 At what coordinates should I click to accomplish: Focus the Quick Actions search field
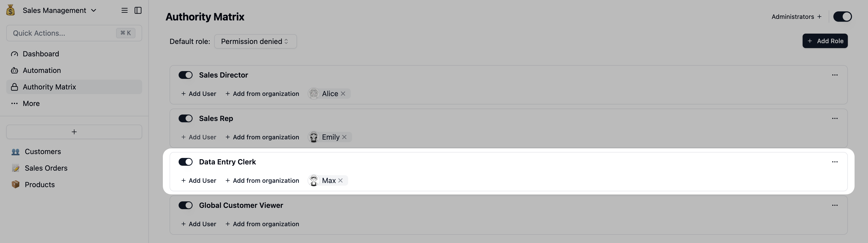(74, 33)
